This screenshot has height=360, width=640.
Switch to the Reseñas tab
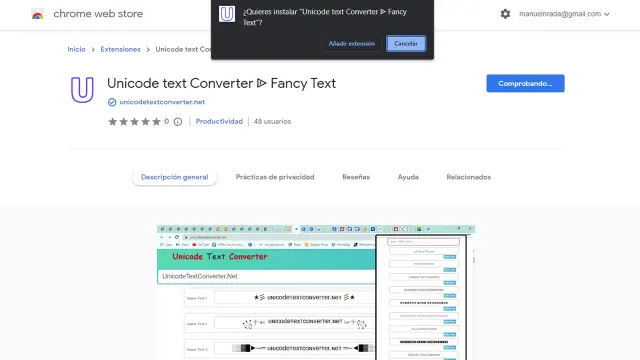[x=356, y=177]
